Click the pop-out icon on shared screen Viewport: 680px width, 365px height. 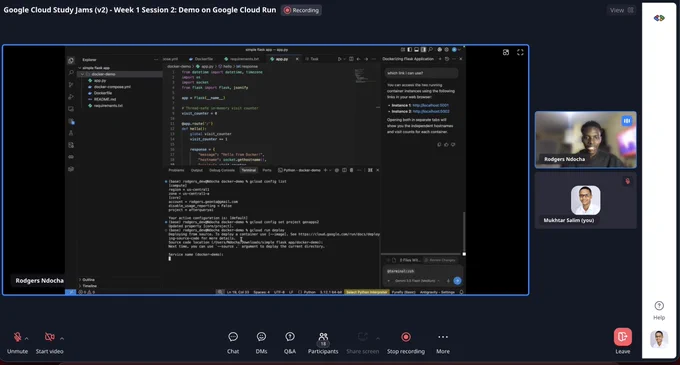click(x=506, y=52)
